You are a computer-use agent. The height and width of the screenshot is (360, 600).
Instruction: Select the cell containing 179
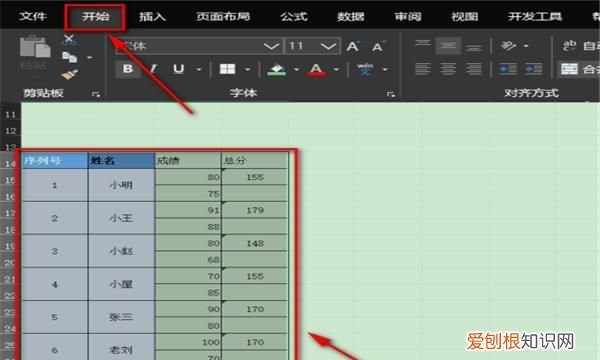point(254,210)
